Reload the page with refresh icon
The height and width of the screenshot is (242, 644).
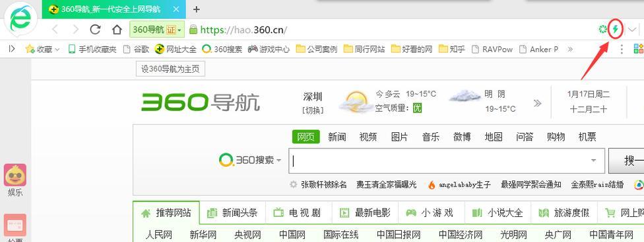[x=95, y=29]
